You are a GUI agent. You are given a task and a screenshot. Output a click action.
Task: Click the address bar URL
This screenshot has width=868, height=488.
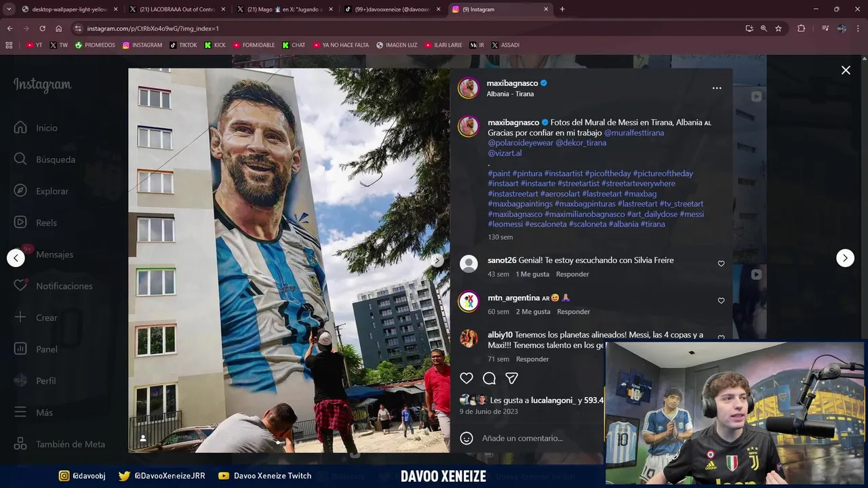153,28
